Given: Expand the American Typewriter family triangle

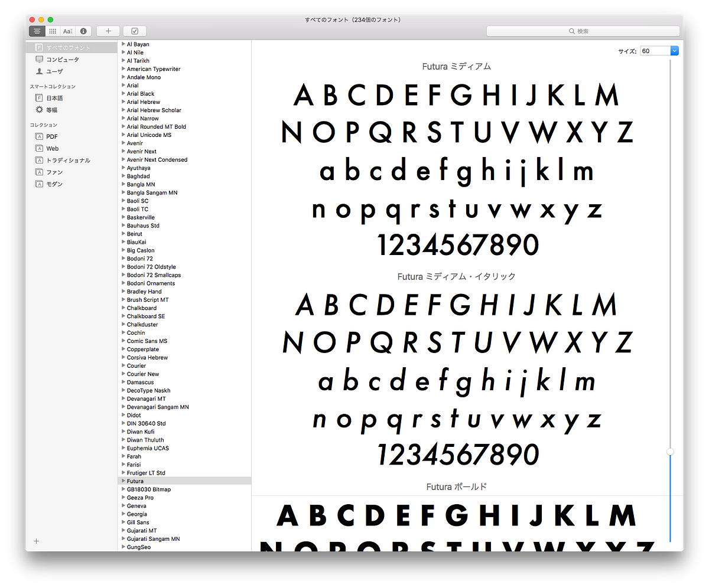Looking at the screenshot, I should pos(123,69).
